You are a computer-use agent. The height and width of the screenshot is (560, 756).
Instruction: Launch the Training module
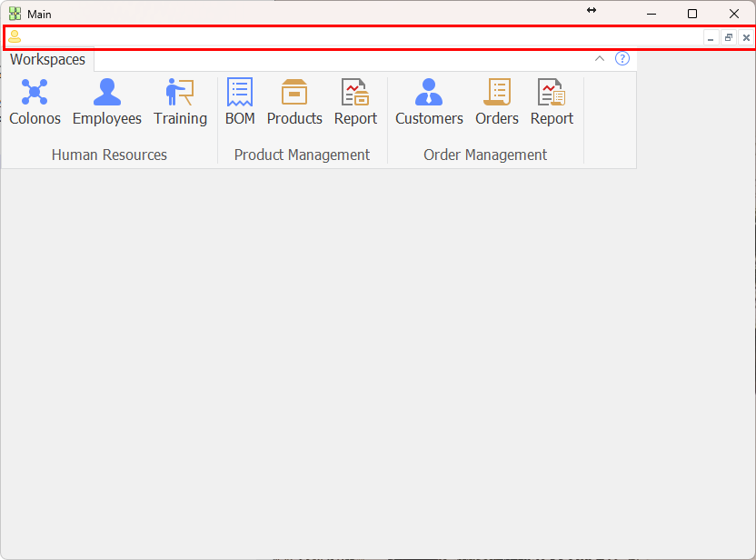point(180,102)
